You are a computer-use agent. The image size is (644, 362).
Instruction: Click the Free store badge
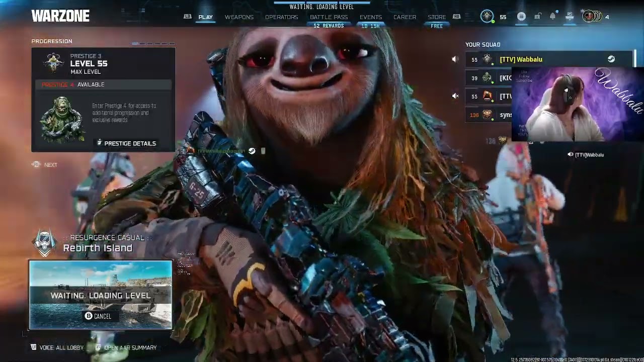(x=437, y=26)
